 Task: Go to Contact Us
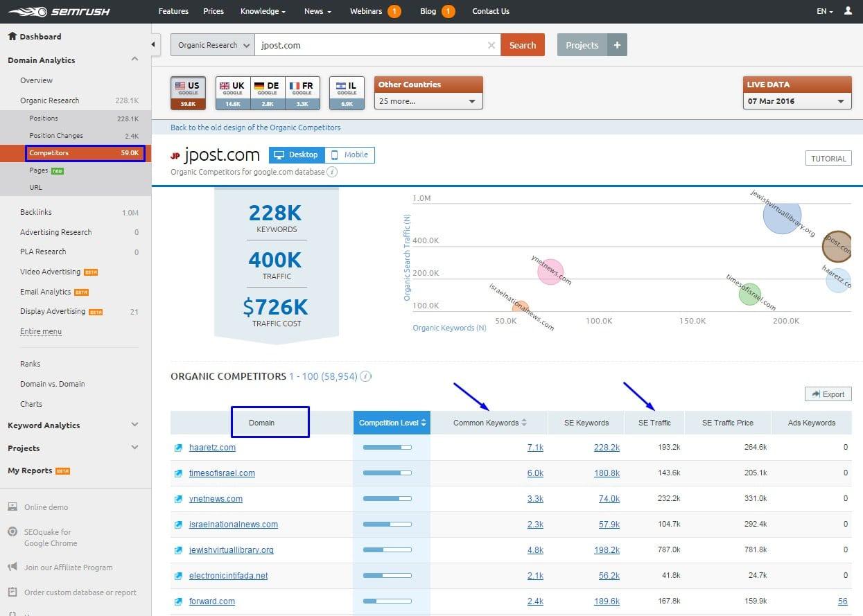pos(491,11)
